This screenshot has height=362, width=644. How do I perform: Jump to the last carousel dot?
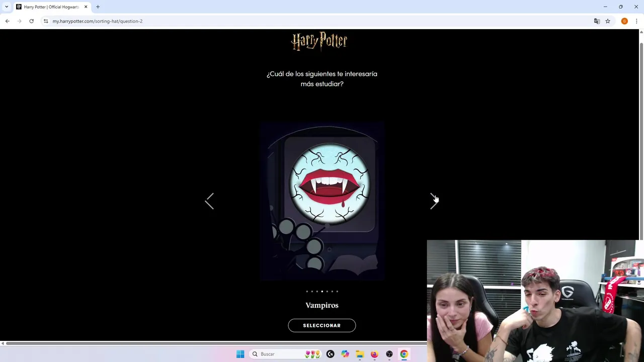pyautogui.click(x=337, y=291)
